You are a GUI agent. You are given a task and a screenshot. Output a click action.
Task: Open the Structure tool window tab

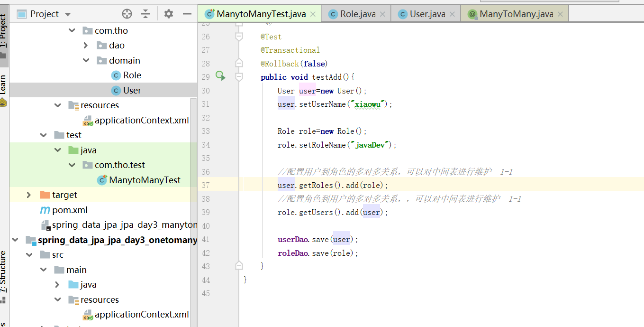(4, 278)
